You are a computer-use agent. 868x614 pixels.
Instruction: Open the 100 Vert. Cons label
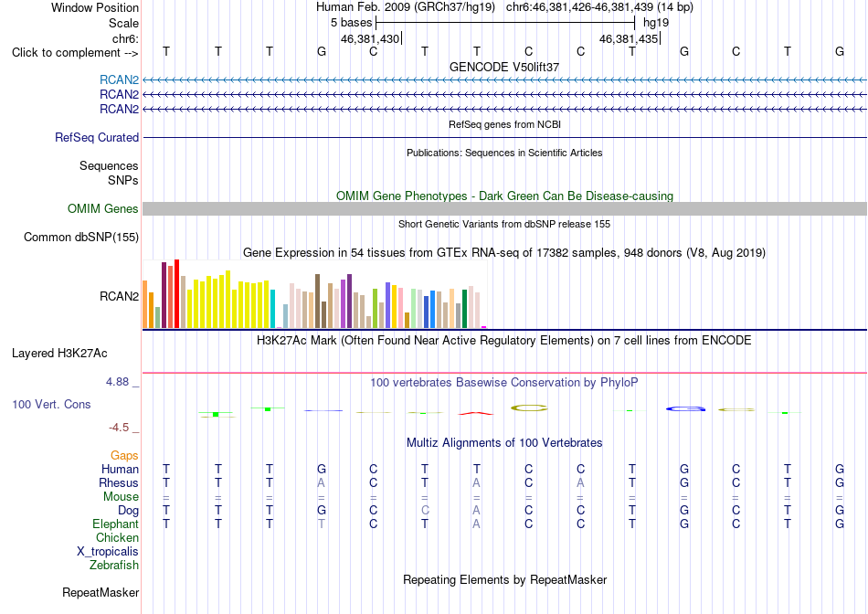point(51,404)
